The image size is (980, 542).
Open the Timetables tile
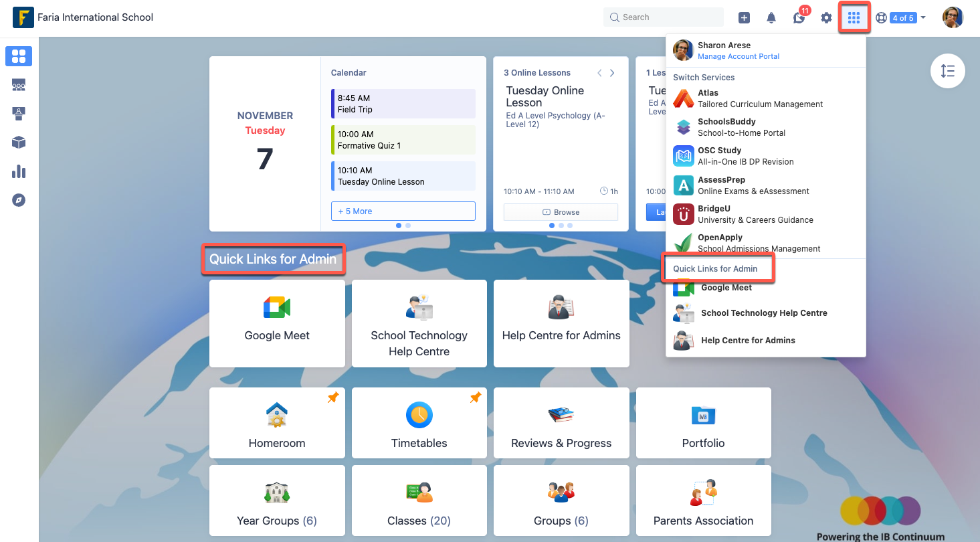pyautogui.click(x=419, y=423)
